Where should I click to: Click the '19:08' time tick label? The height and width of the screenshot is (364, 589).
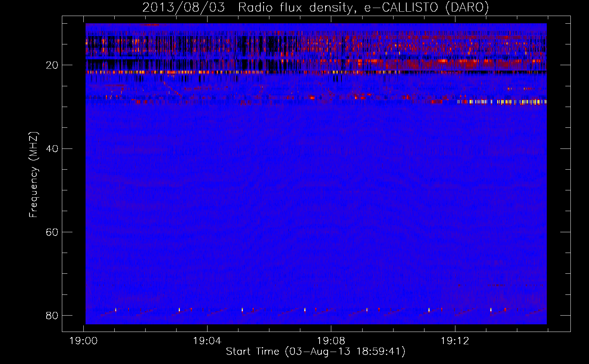click(x=331, y=341)
